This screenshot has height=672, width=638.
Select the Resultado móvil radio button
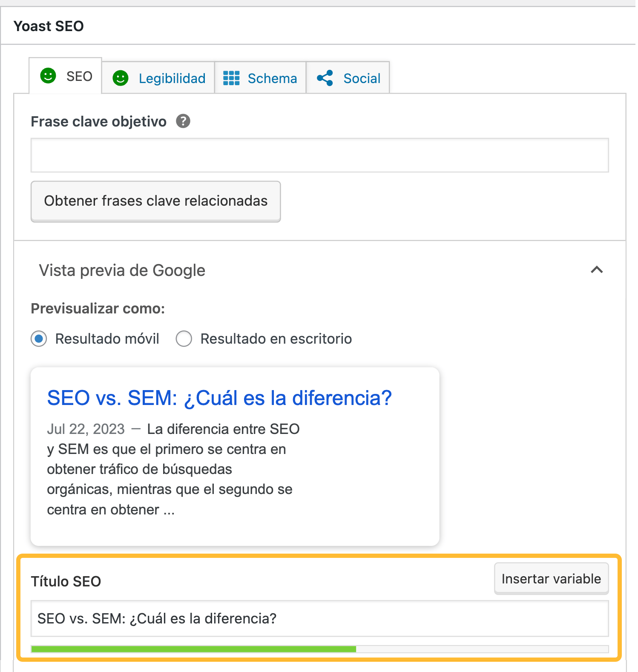(x=38, y=339)
